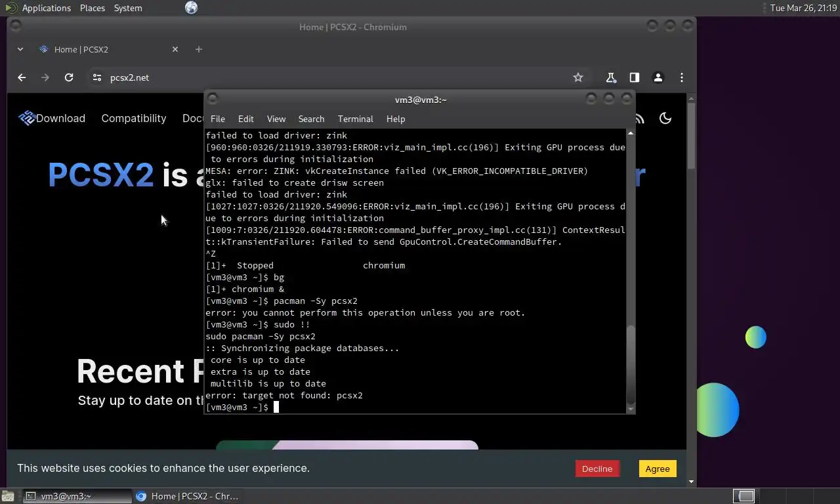Click the terminal scrollbar thumb
The height and width of the screenshot is (504, 840).
point(631,364)
